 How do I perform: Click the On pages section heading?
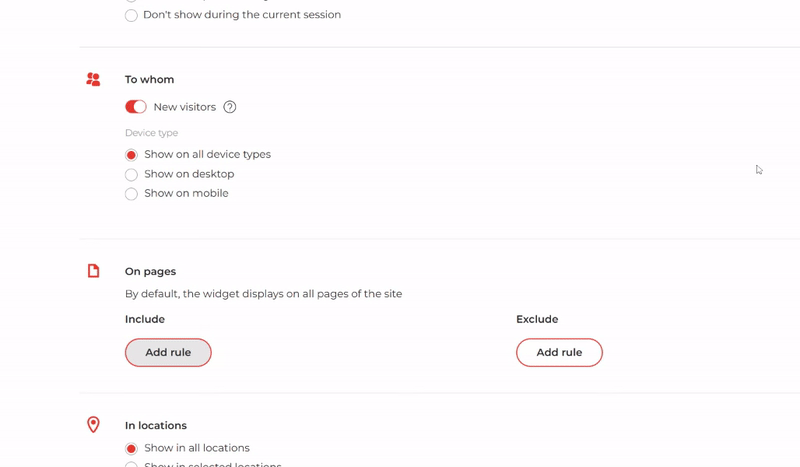coord(151,272)
